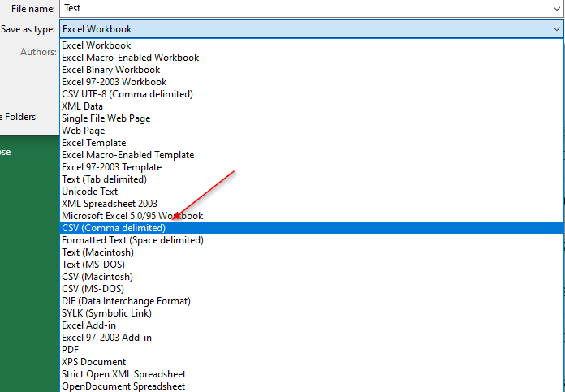Choose Text (Tab delimited) format
Image resolution: width=565 pixels, height=392 pixels.
pyautogui.click(x=312, y=179)
